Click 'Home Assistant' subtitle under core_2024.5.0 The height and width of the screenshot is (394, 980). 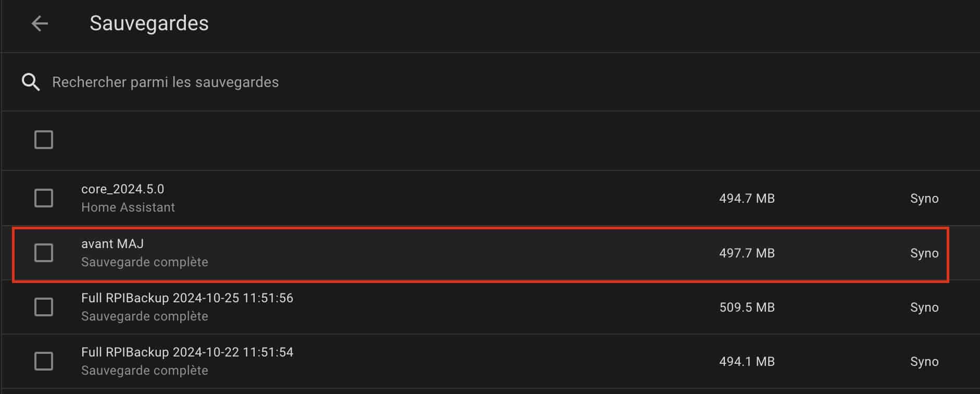(128, 207)
